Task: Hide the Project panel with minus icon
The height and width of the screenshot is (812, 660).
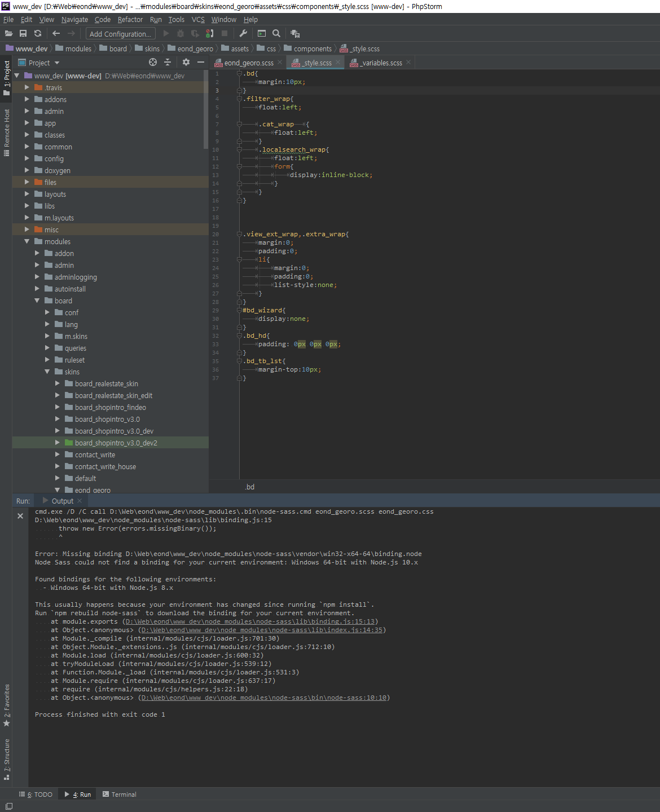Action: click(200, 62)
